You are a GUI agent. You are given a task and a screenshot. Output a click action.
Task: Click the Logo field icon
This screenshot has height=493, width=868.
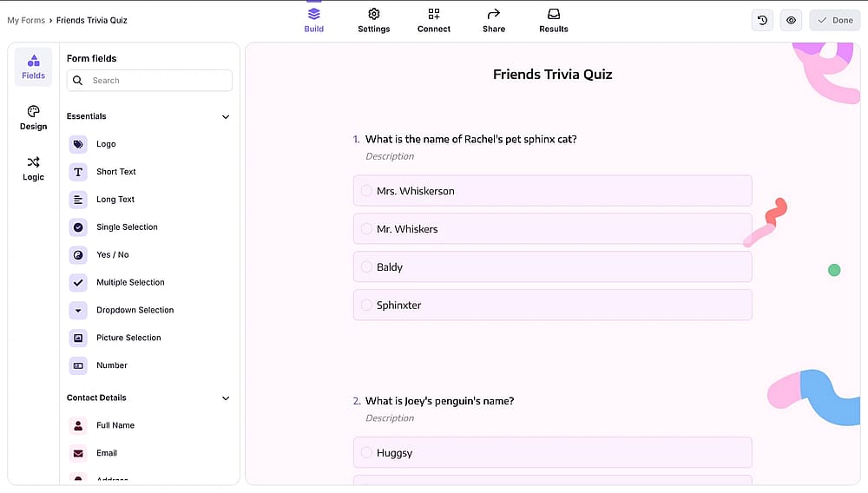pos(78,144)
